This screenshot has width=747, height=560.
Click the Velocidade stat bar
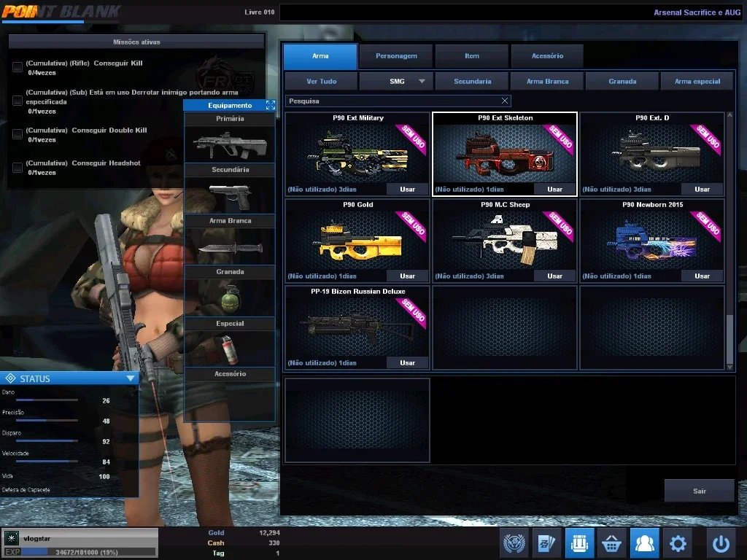[x=47, y=461]
